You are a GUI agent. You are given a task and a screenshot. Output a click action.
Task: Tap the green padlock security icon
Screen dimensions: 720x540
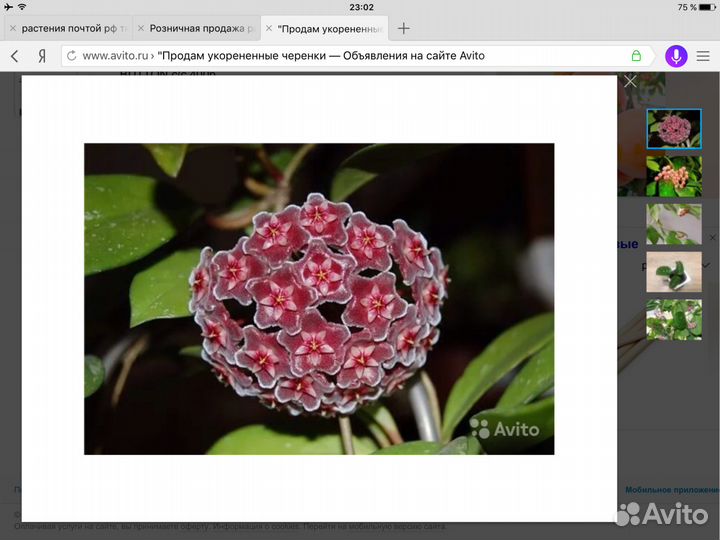click(x=636, y=56)
